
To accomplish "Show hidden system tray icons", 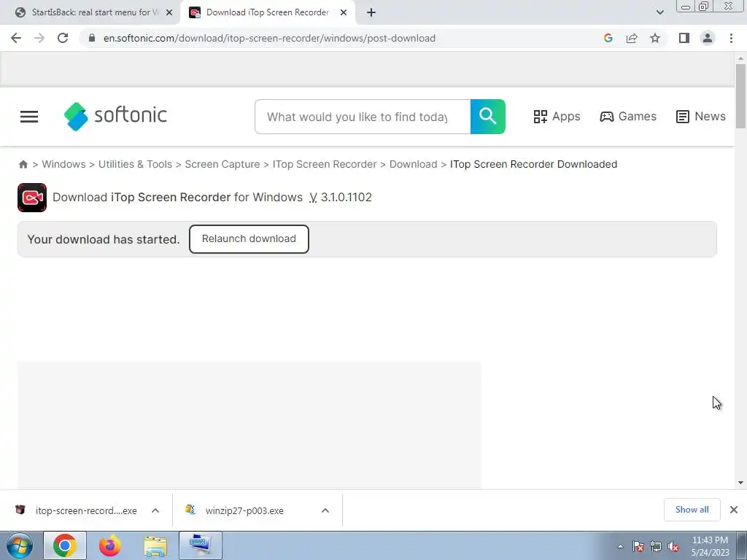I will [x=620, y=546].
